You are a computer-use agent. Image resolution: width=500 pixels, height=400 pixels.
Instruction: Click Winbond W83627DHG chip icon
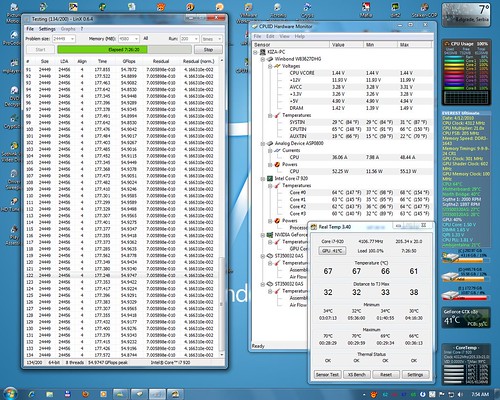[270, 59]
